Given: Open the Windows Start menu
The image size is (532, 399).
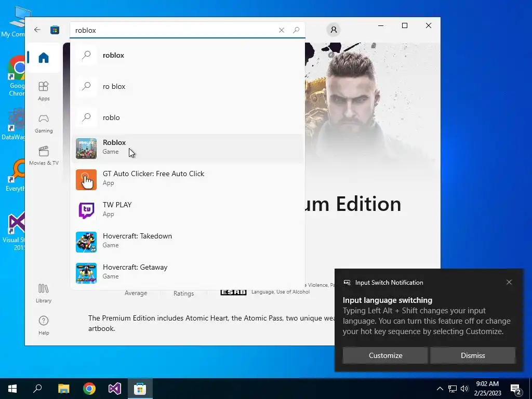Looking at the screenshot, I should (12, 389).
